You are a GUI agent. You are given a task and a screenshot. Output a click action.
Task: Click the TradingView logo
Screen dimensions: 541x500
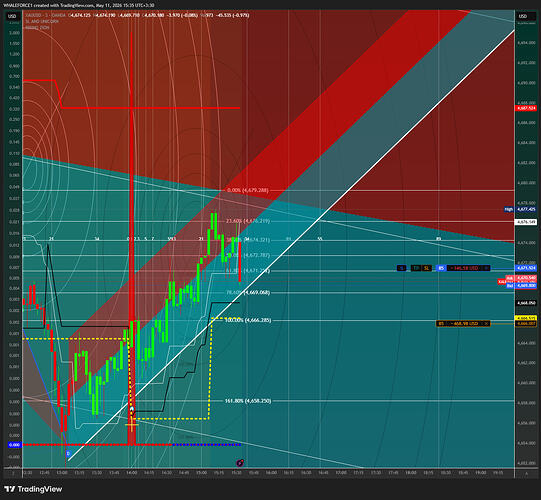point(33,489)
